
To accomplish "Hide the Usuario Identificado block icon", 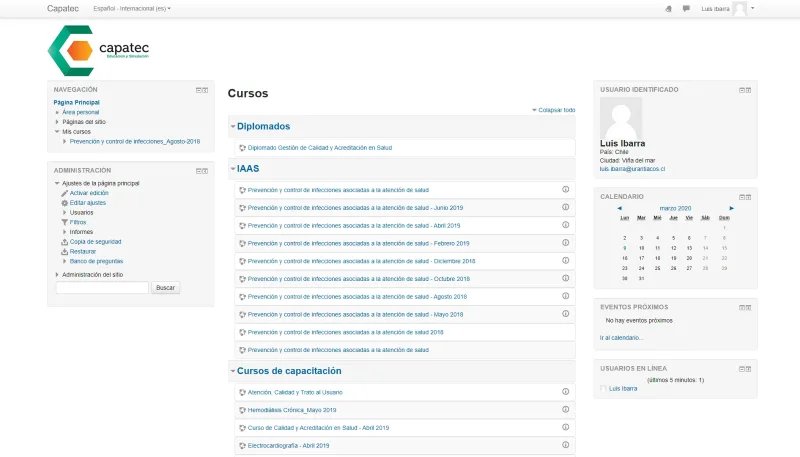I will pyautogui.click(x=742, y=90).
